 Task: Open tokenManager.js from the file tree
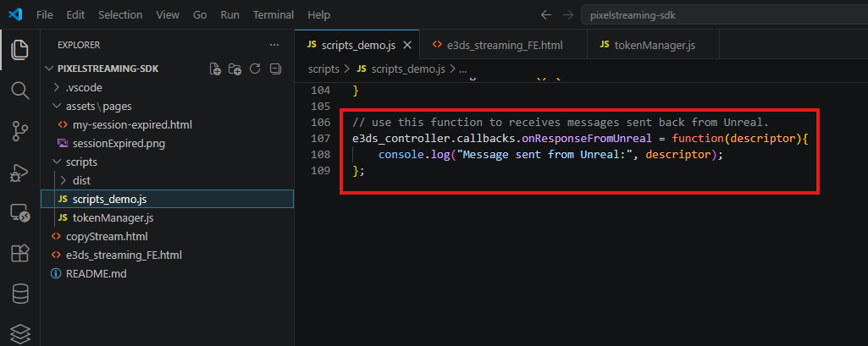point(167,217)
